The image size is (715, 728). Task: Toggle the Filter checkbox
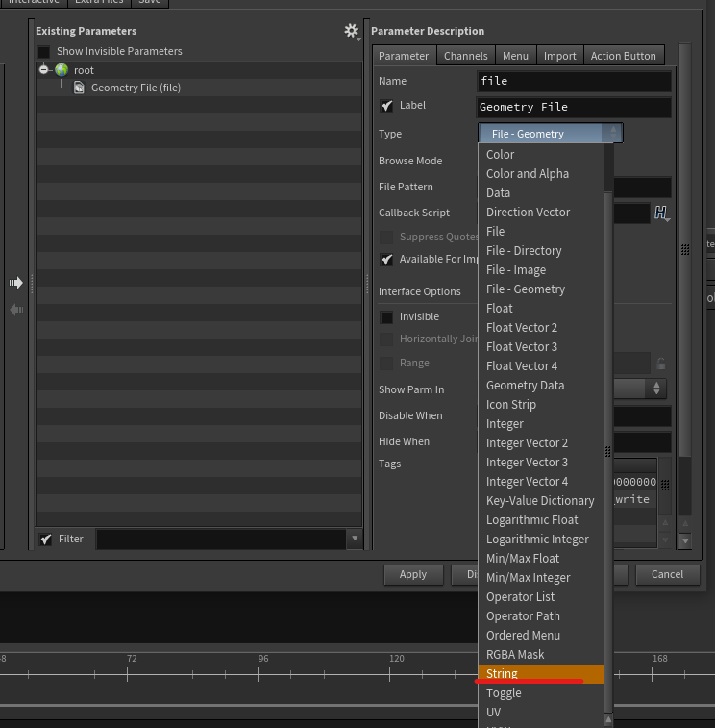coord(45,540)
